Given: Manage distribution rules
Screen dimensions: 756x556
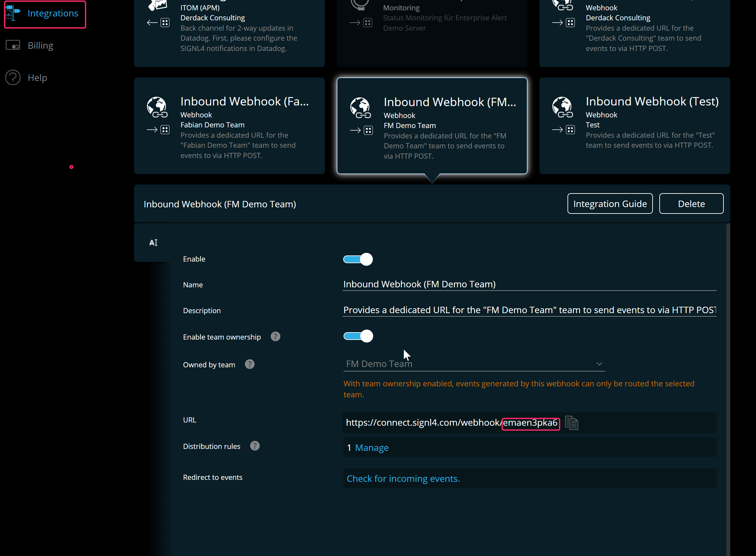Looking at the screenshot, I should tap(372, 448).
